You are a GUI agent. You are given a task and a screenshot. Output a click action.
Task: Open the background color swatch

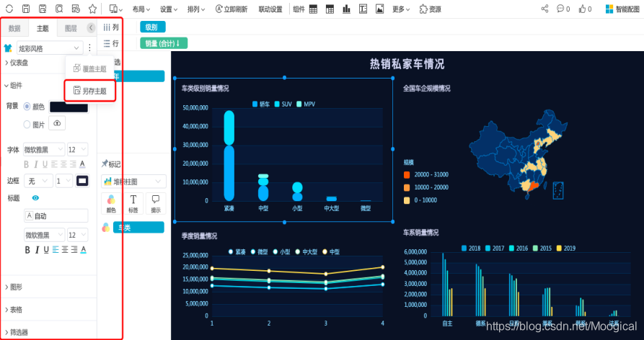coord(69,107)
